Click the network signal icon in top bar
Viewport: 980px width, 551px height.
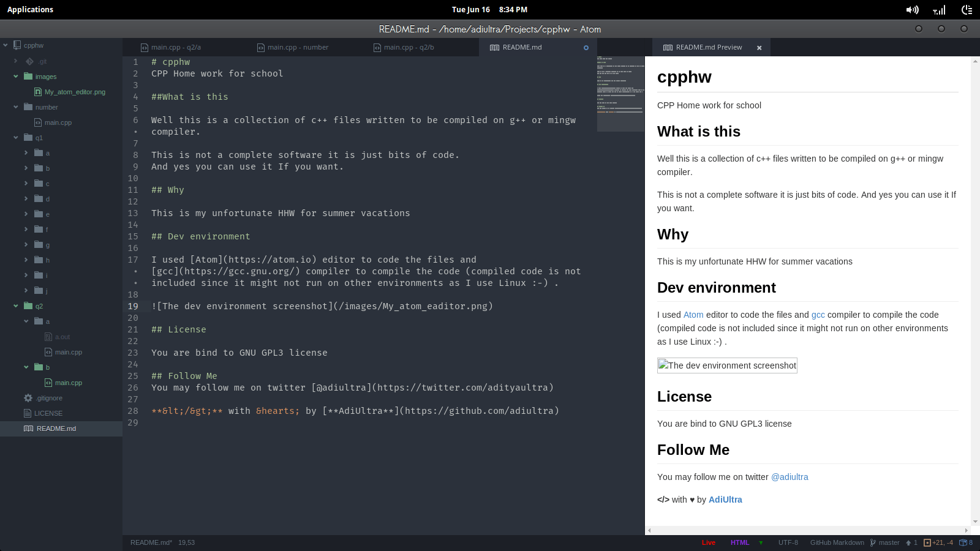coord(939,10)
